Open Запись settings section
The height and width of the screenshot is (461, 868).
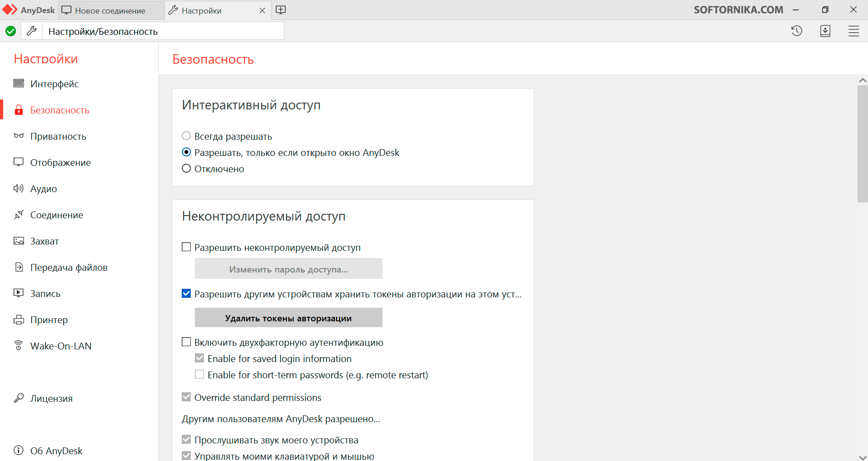point(45,293)
